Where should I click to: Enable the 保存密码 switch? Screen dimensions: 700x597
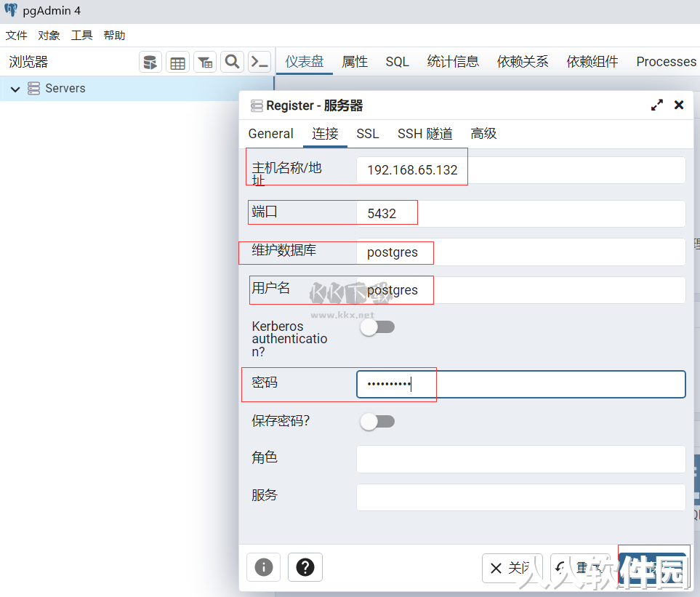coord(378,422)
